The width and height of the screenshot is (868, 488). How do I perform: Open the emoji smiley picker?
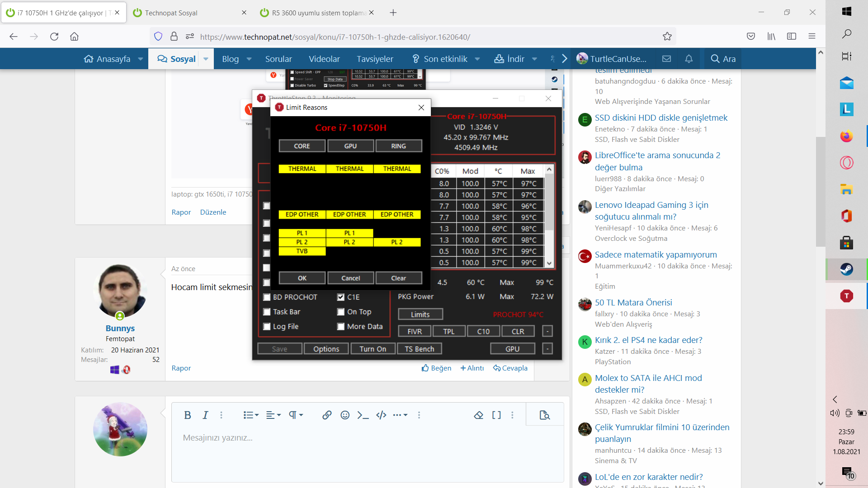pos(345,415)
